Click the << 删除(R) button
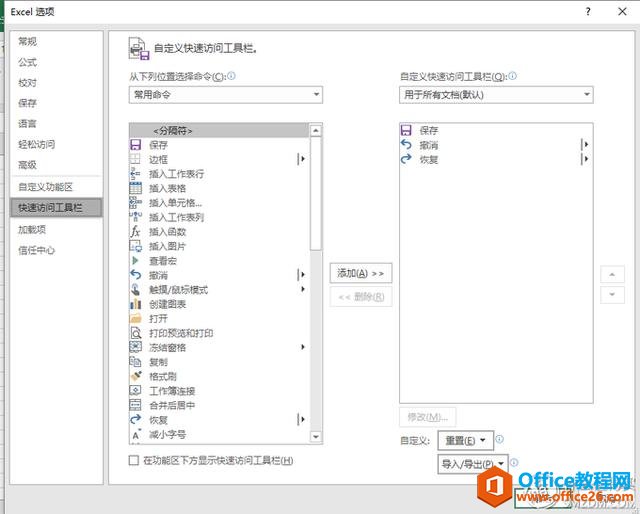The width and height of the screenshot is (640, 514). [x=361, y=297]
